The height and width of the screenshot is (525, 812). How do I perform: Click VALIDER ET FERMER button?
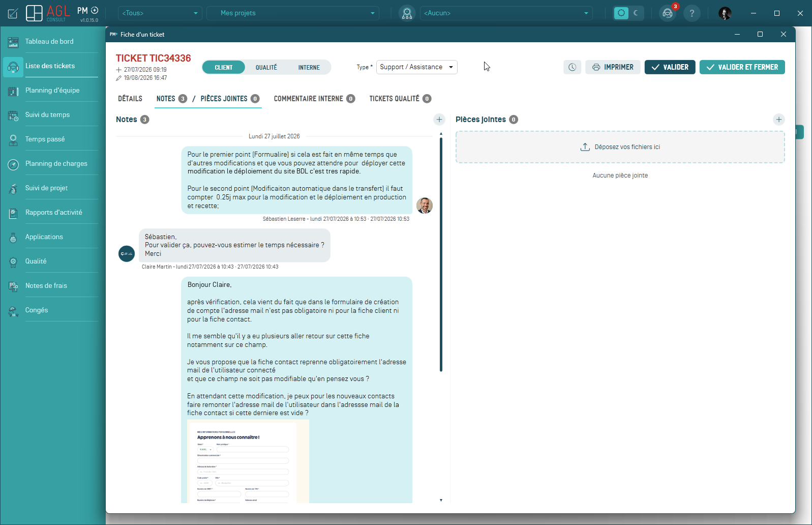742,67
